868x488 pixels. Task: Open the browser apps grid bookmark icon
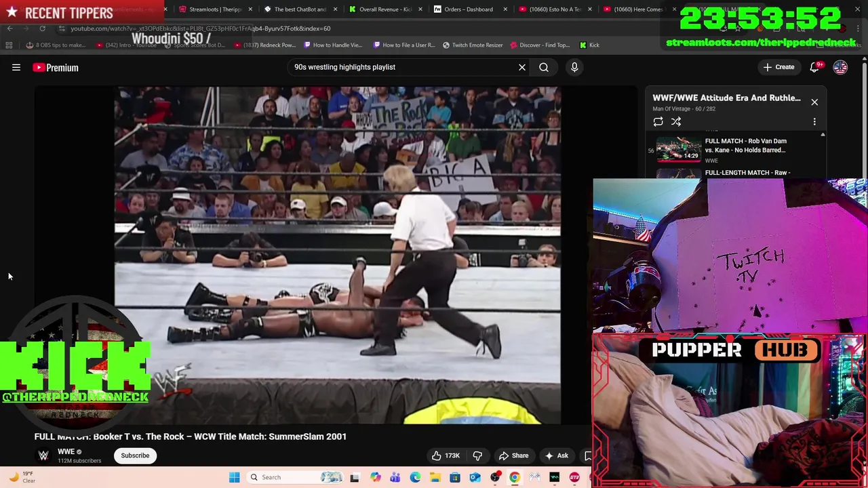9,45
